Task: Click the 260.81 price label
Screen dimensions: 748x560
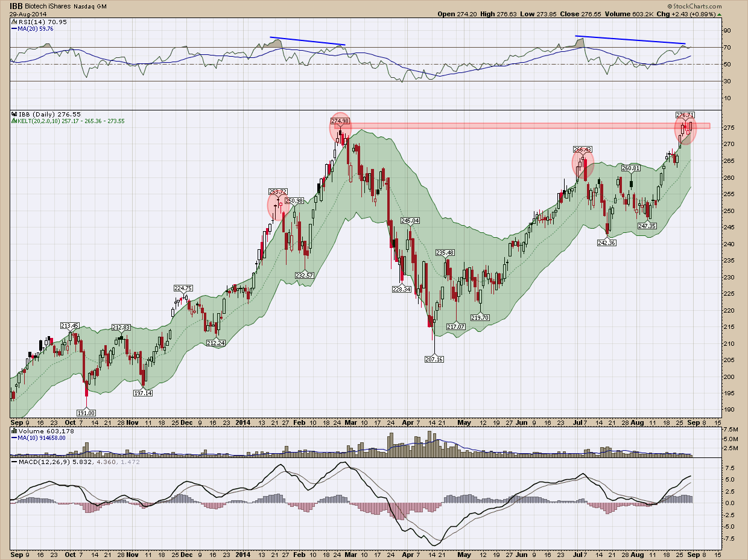Action: coord(631,168)
